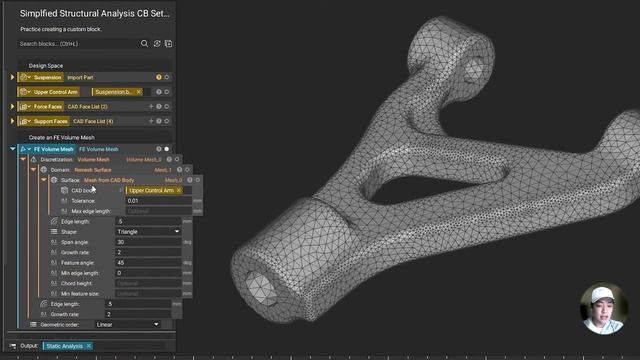Select the Create an FE Volume Mesh heading
Screen dimensions: 640x360
(62, 138)
